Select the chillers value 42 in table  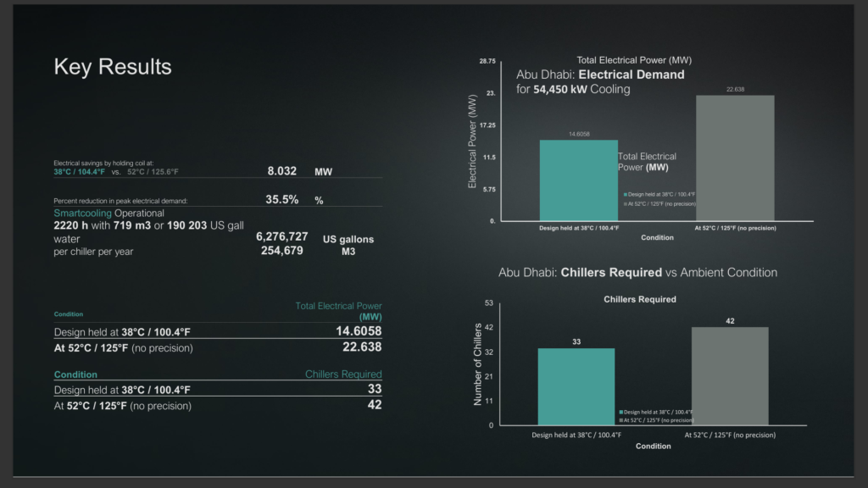tap(375, 404)
